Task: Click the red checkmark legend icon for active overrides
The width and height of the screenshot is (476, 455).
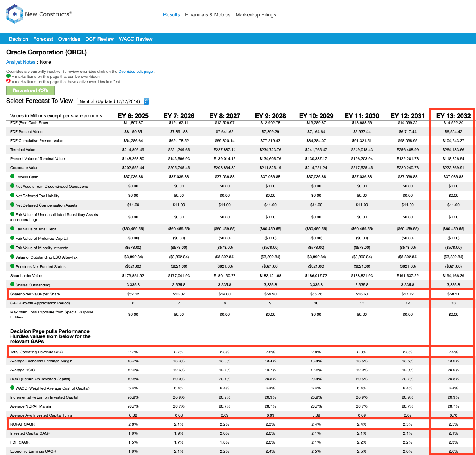Action: [x=8, y=81]
